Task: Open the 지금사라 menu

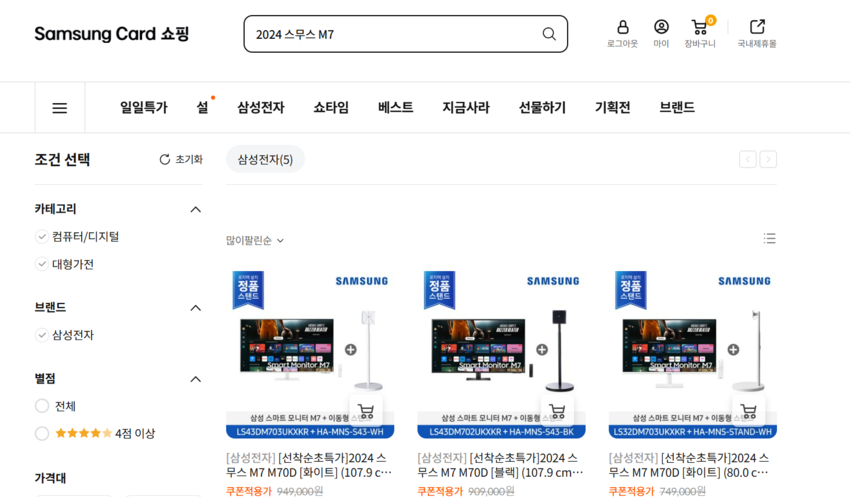Action: click(466, 107)
